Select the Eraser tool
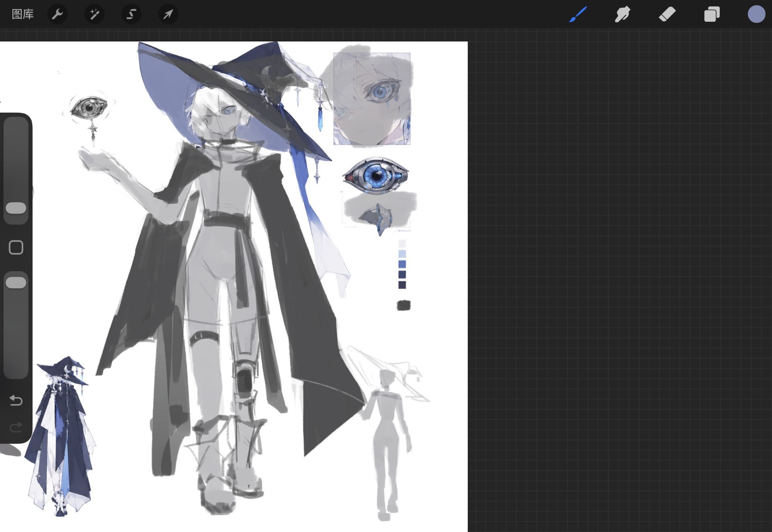The width and height of the screenshot is (772, 532). [x=667, y=14]
